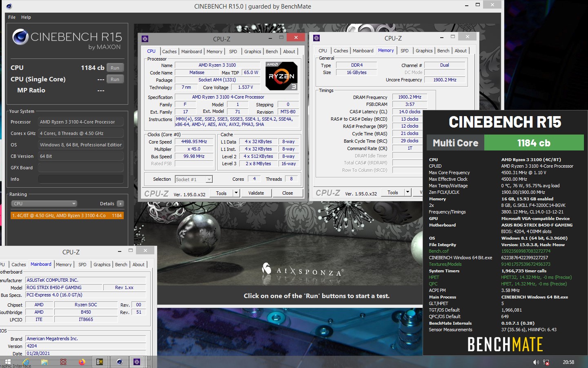
Task: Switch to SPD tab in middle CPU-Z
Action: [x=233, y=52]
